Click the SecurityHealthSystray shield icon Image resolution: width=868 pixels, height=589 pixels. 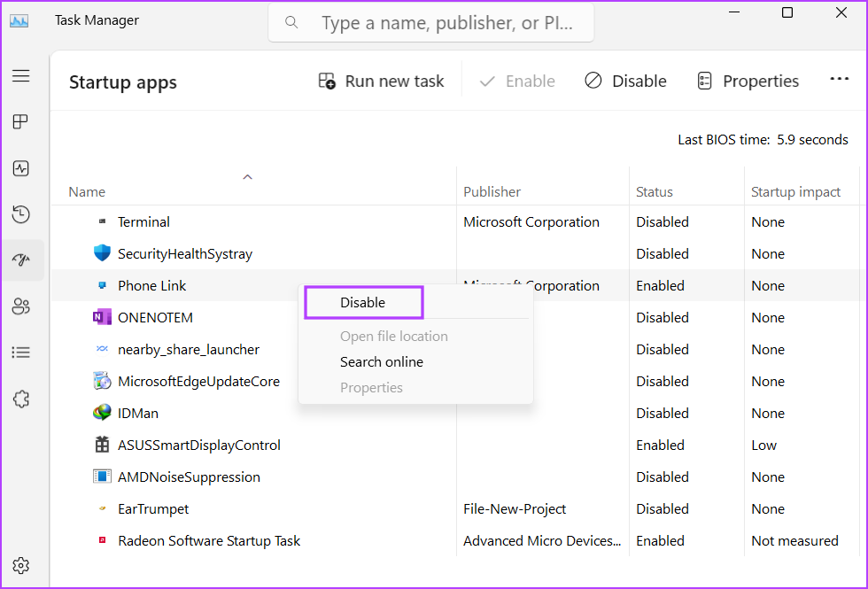click(102, 253)
